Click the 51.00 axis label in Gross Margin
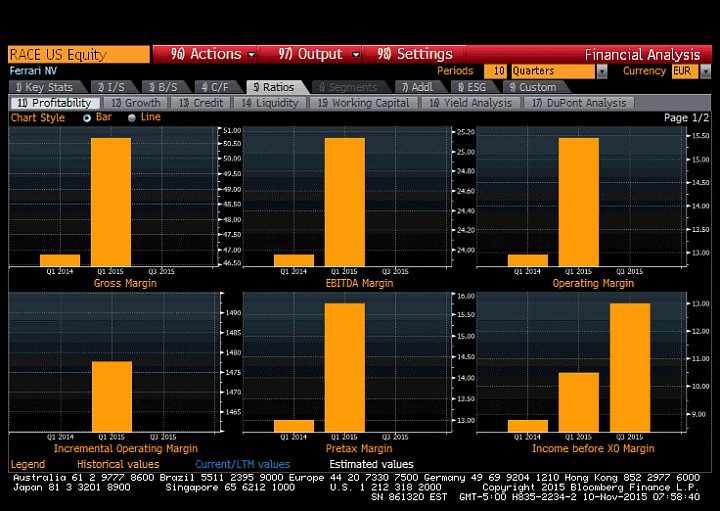Image resolution: width=720 pixels, height=511 pixels. pyautogui.click(x=232, y=130)
